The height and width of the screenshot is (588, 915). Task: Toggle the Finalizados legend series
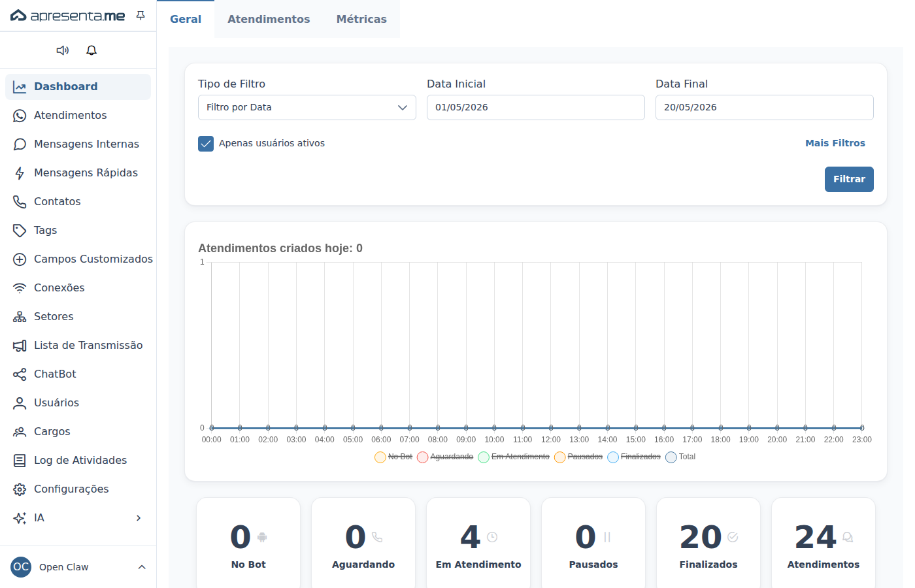coord(634,457)
